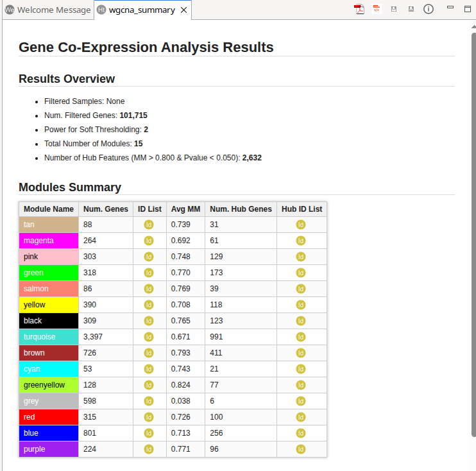Image resolution: width=476 pixels, height=471 pixels.
Task: Click the blue module color cell
Action: click(49, 433)
